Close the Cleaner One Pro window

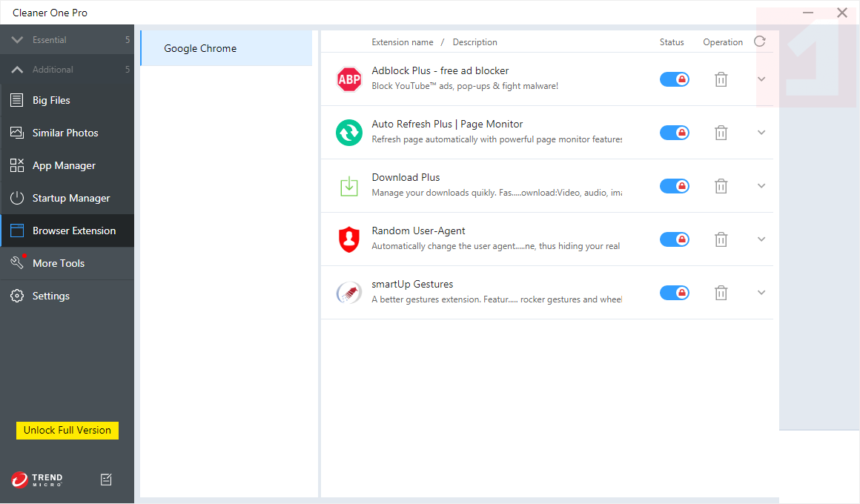pos(842,13)
